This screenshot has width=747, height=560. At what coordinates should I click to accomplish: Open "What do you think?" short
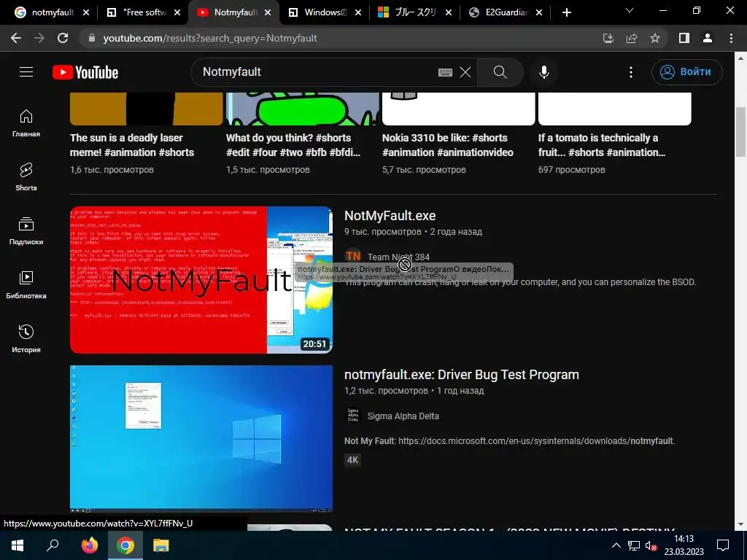click(293, 145)
